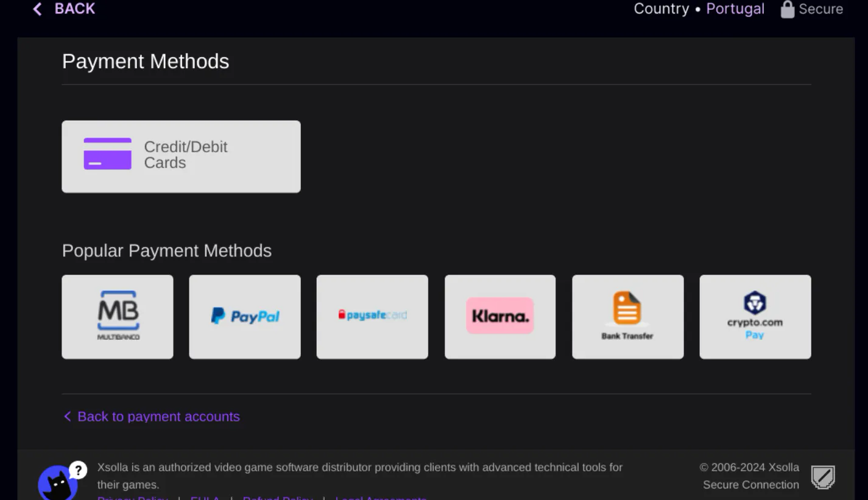868x500 pixels.
Task: Open the Refund Policy link
Action: [278, 498]
